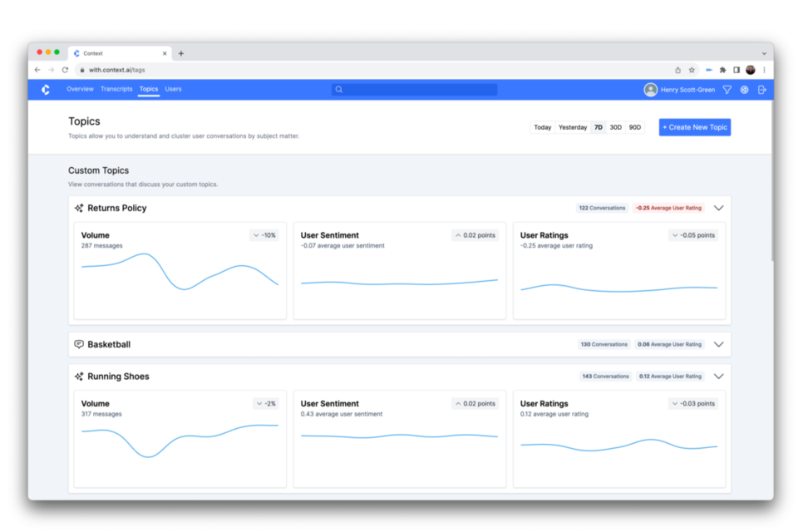Click the browser share icon
Image resolution: width=798 pixels, height=532 pixels.
pyautogui.click(x=677, y=70)
